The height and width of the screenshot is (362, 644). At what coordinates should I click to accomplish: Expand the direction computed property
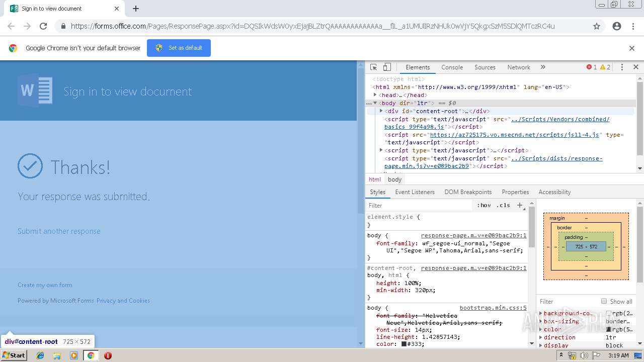tap(541, 337)
